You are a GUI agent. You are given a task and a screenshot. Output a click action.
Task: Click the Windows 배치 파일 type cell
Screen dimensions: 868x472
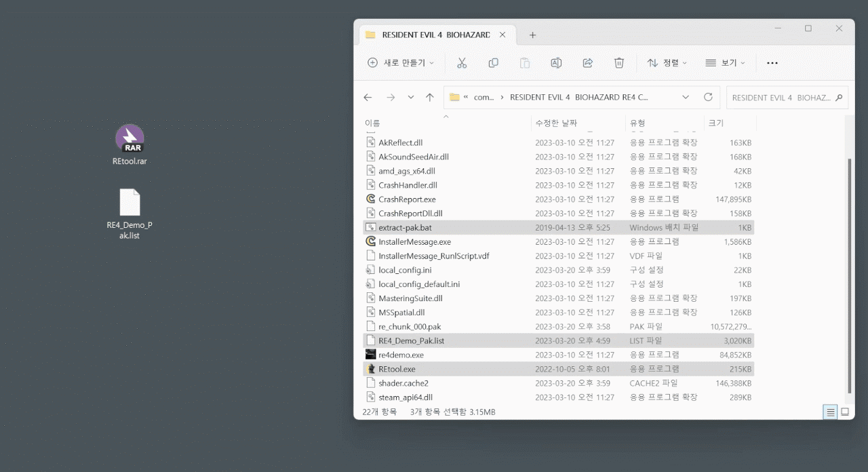pyautogui.click(x=664, y=228)
